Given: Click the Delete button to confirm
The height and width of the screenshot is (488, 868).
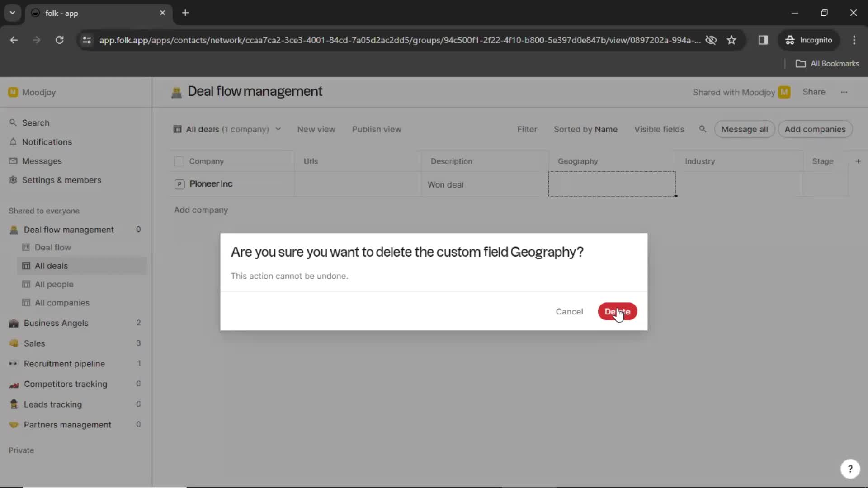Looking at the screenshot, I should pos(617,312).
